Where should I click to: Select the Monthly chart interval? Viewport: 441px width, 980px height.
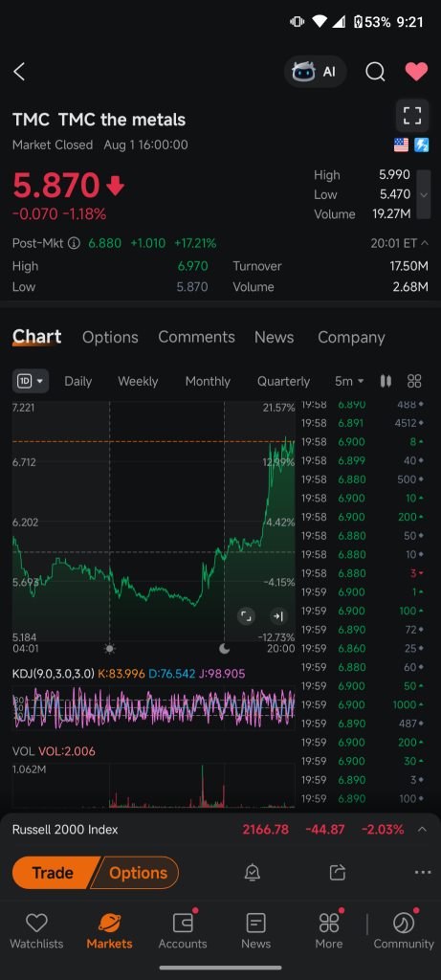208,381
